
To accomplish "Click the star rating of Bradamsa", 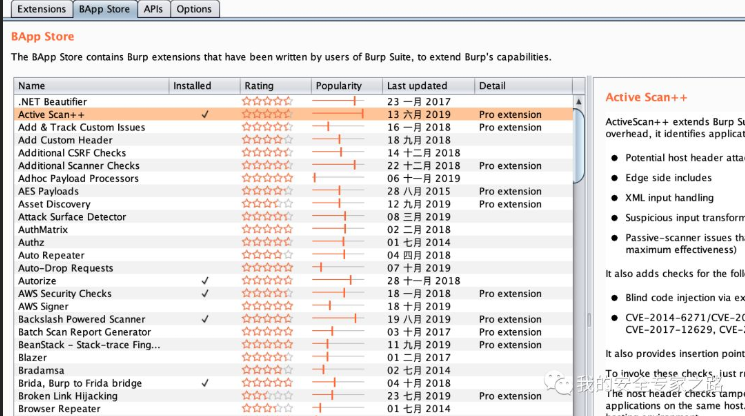I will coord(267,370).
